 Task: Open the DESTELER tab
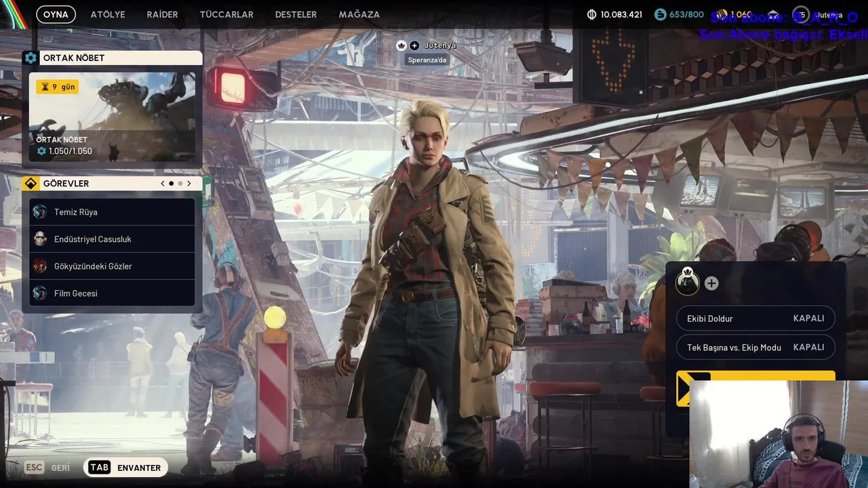(296, 14)
